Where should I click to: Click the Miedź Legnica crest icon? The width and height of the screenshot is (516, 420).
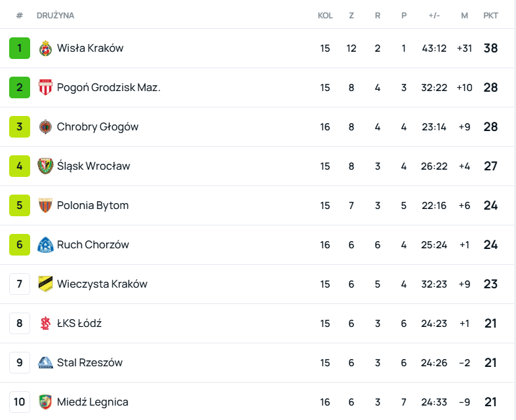tap(45, 402)
